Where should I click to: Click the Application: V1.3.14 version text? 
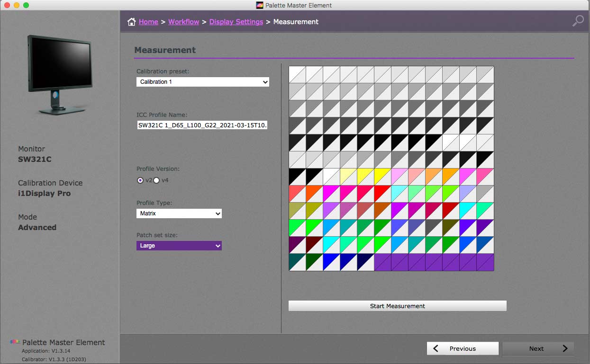tap(46, 351)
